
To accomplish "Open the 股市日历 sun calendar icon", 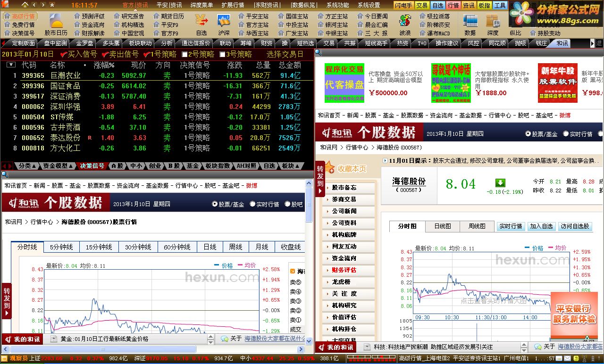I will tap(57, 21).
